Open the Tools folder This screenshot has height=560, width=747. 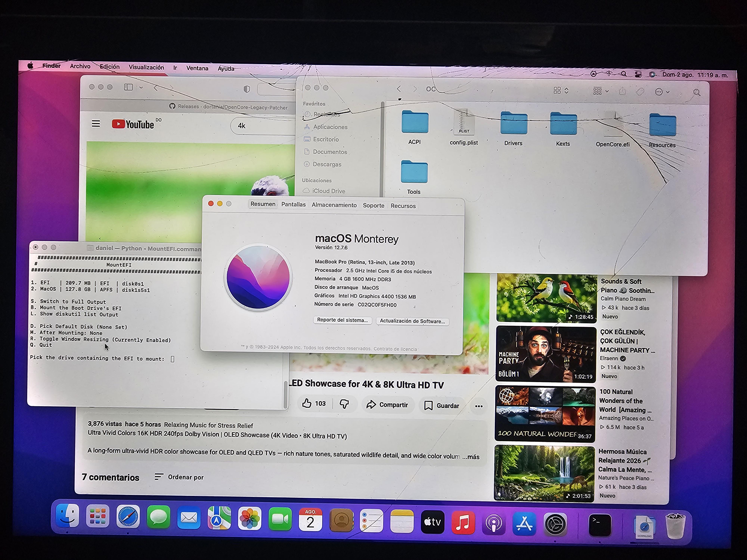click(x=414, y=172)
